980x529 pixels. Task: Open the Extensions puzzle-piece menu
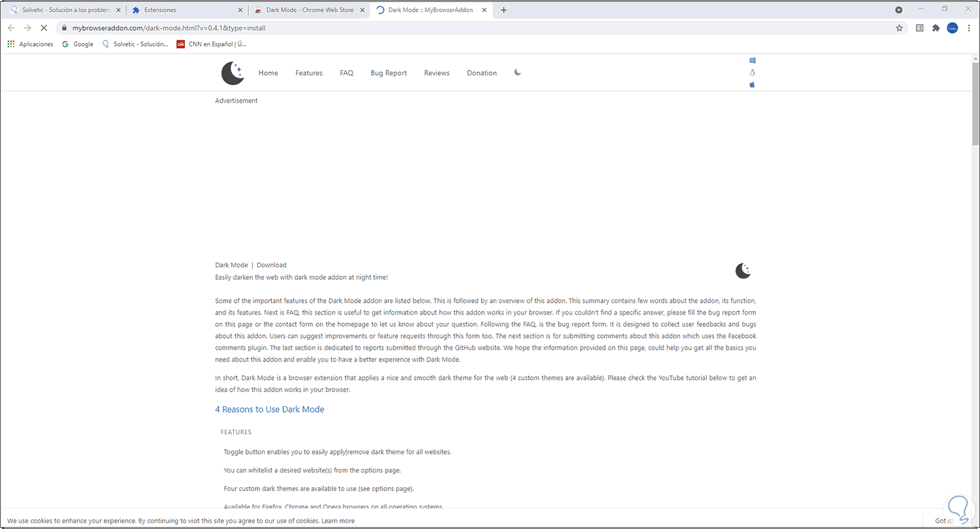point(936,28)
